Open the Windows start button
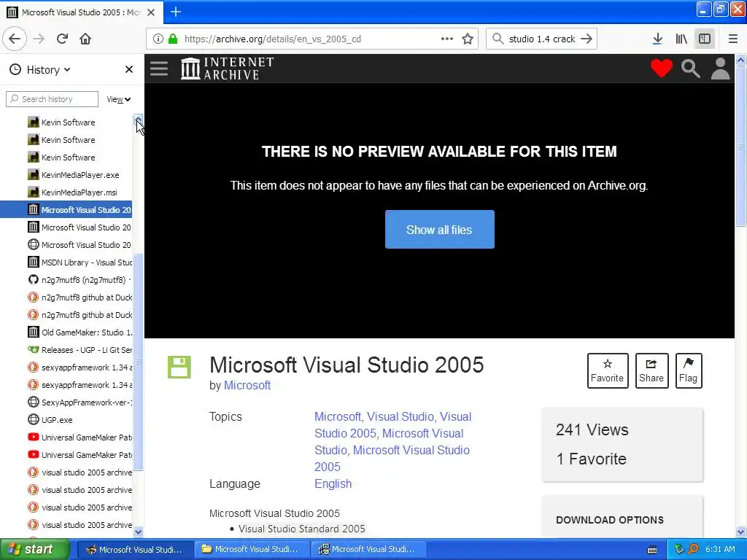This screenshot has width=747, height=560. pos(35,549)
